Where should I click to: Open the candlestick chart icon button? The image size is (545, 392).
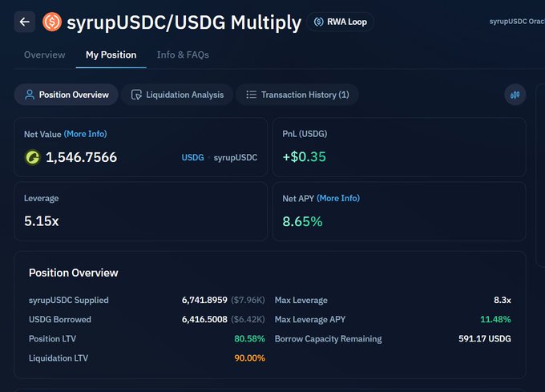pyautogui.click(x=515, y=95)
